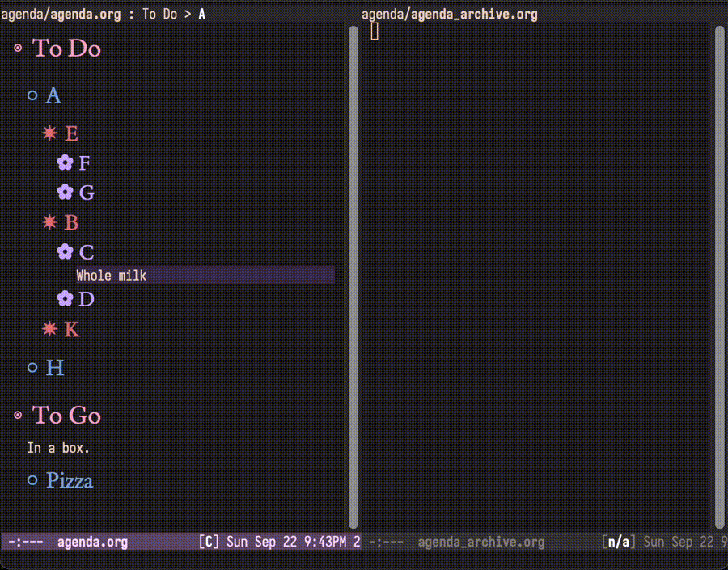Toggle the [C] indicator in the mode line
Screen dimensions: 728x570
point(209,543)
